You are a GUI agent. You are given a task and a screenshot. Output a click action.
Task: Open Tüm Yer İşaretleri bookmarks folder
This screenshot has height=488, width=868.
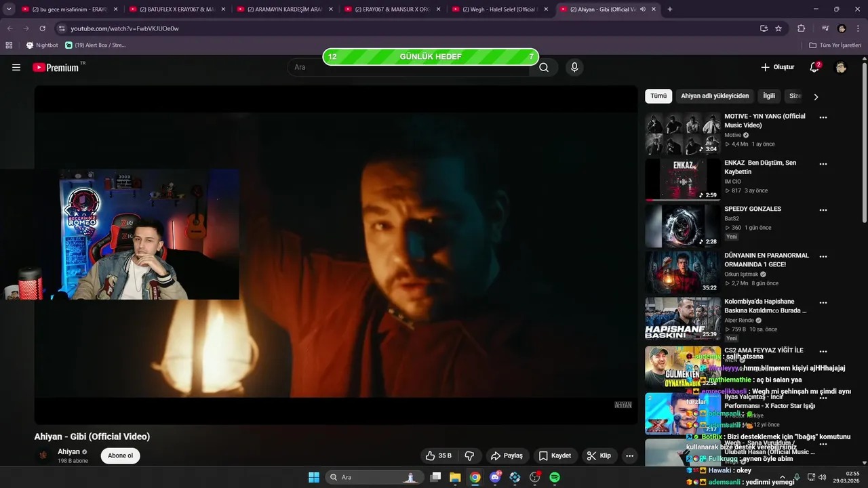click(835, 45)
